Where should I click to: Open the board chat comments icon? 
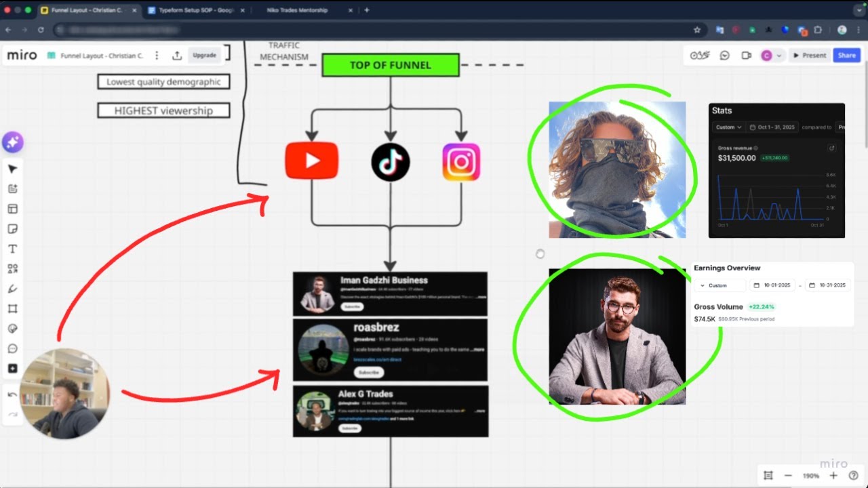point(724,56)
